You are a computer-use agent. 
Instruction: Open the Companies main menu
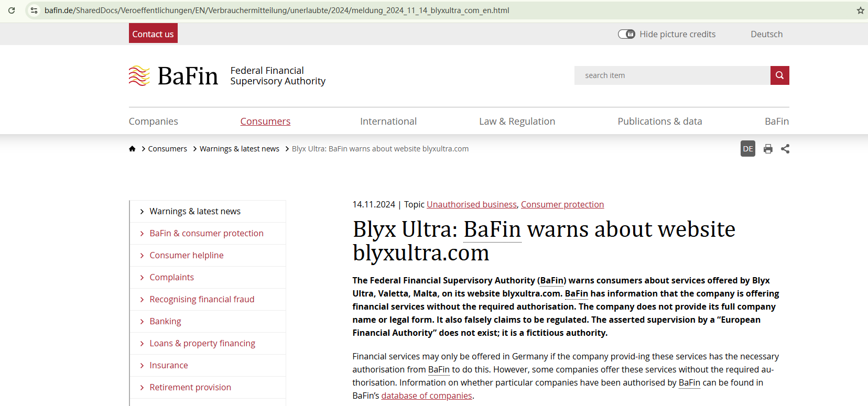(x=154, y=122)
